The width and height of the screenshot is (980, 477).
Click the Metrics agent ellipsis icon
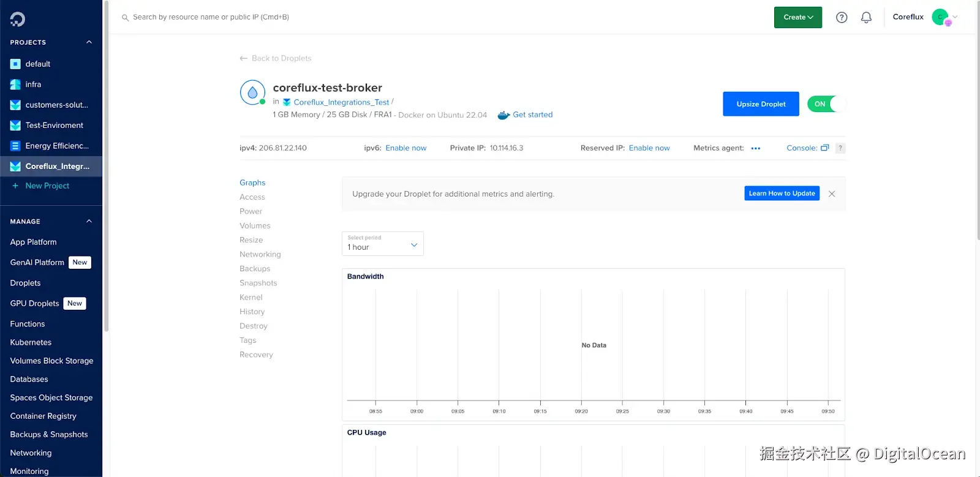(756, 148)
